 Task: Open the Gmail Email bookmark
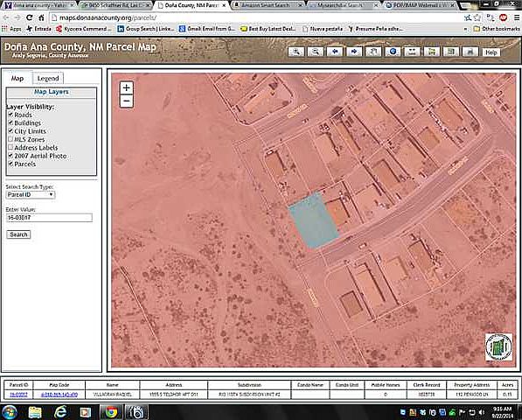pos(207,29)
